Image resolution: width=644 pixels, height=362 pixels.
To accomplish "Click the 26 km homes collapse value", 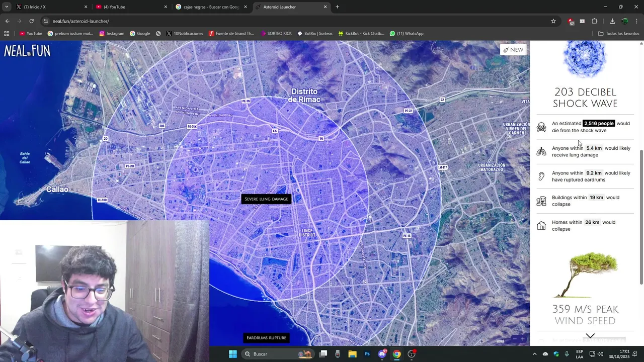I will coord(592,222).
